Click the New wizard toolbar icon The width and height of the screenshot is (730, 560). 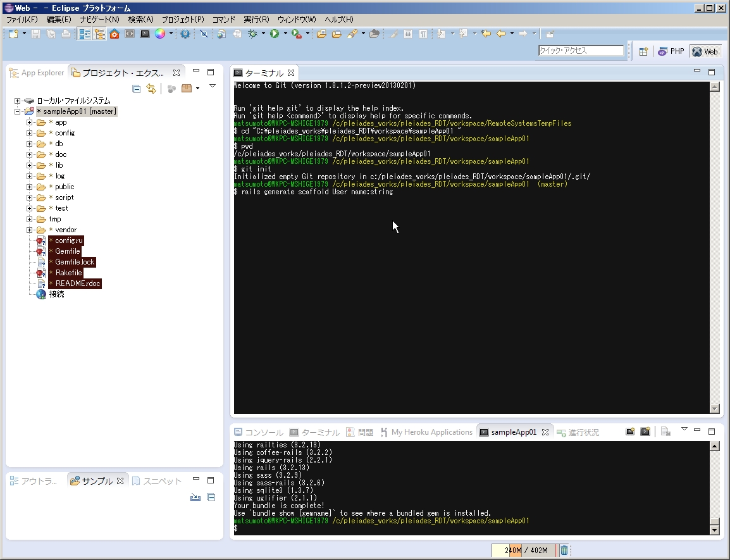click(x=13, y=34)
